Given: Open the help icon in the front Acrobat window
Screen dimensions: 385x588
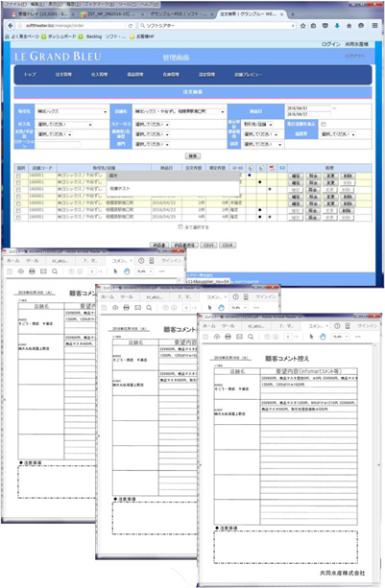Looking at the screenshot, I should point(337,326).
